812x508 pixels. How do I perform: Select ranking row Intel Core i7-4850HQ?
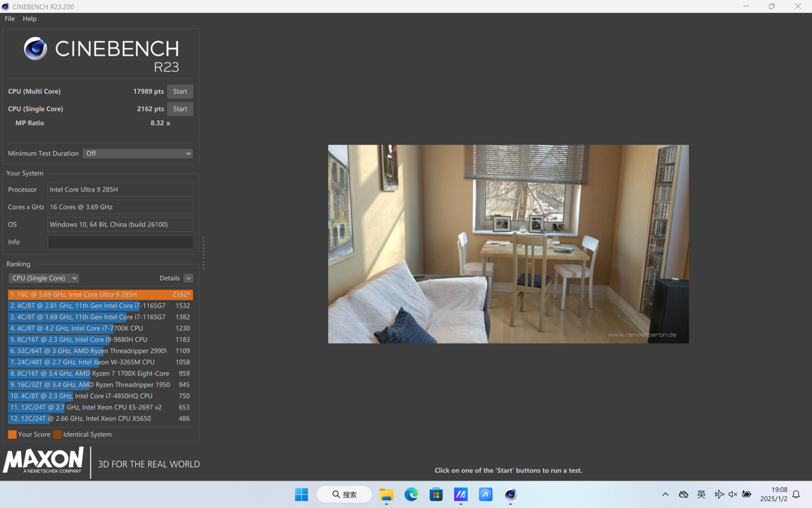tap(100, 396)
